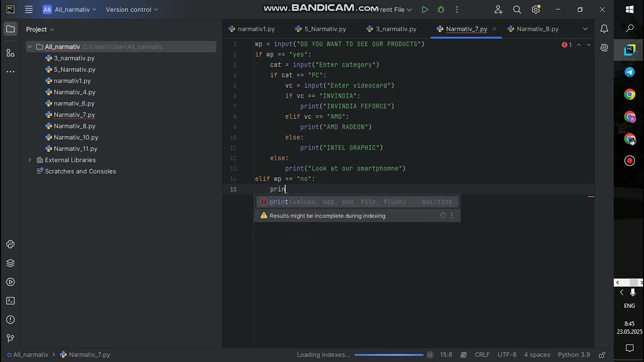Open Code With Me menu
644x362 pixels.
point(498,10)
